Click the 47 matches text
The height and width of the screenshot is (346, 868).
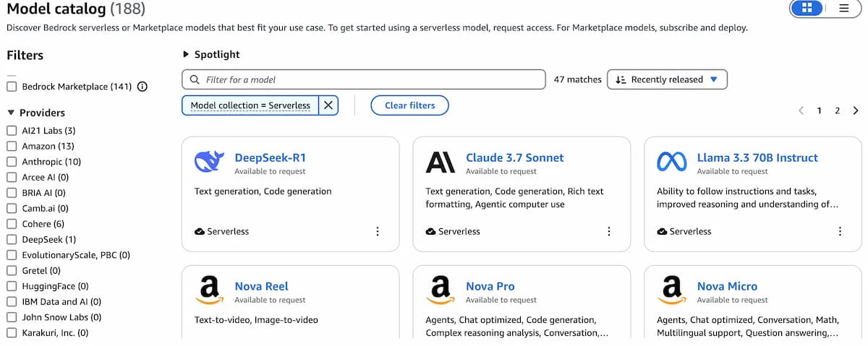point(577,79)
